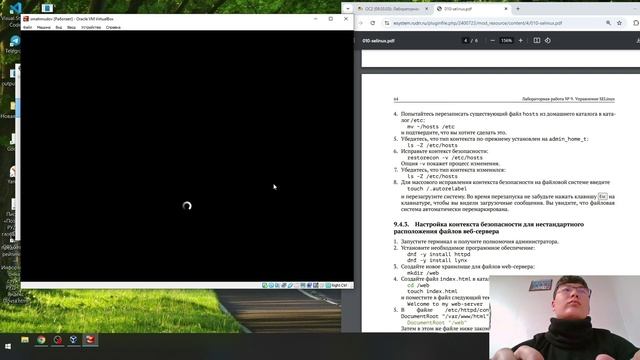Screen dimensions: 640x360
Task: Open the Файл menu in VirtualBox
Action: click(27, 27)
